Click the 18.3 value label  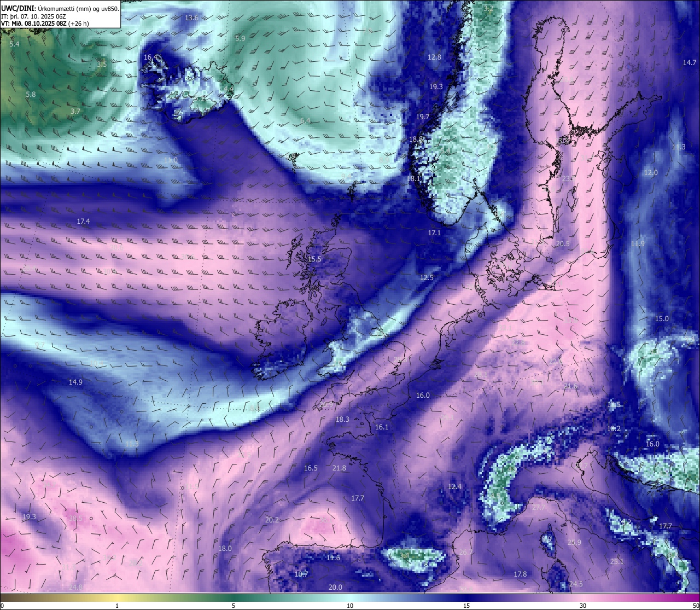(342, 420)
